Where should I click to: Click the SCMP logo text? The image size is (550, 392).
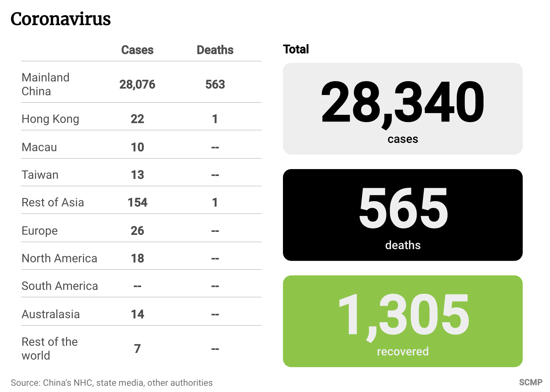(x=531, y=383)
